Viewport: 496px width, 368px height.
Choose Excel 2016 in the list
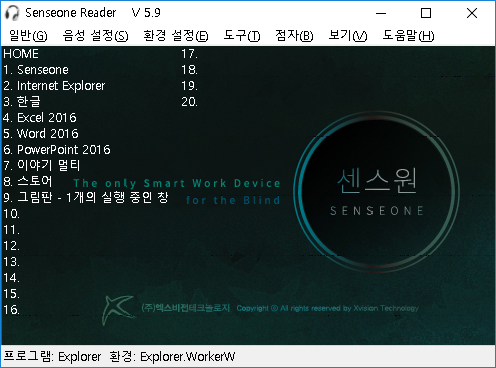point(40,118)
